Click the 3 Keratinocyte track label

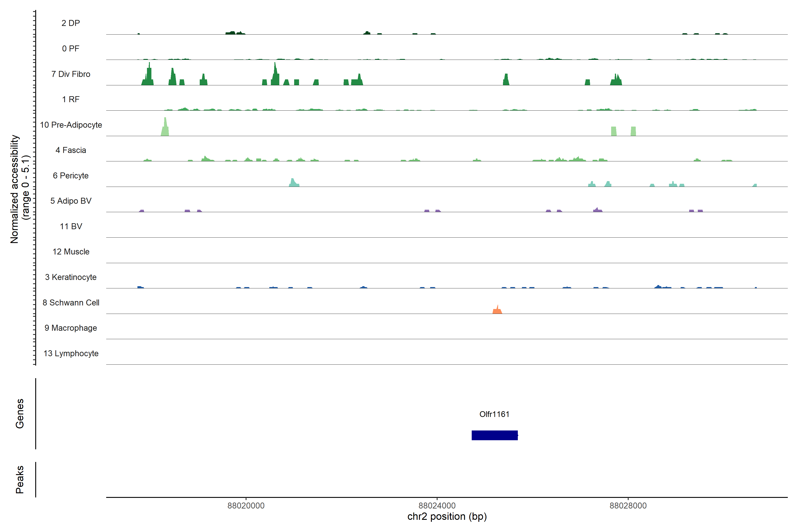tap(70, 277)
